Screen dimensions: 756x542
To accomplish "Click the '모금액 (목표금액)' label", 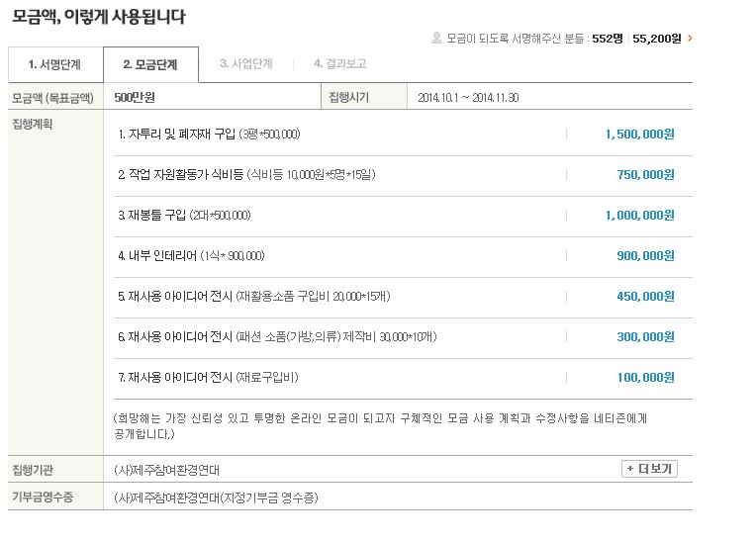I will coord(52,98).
